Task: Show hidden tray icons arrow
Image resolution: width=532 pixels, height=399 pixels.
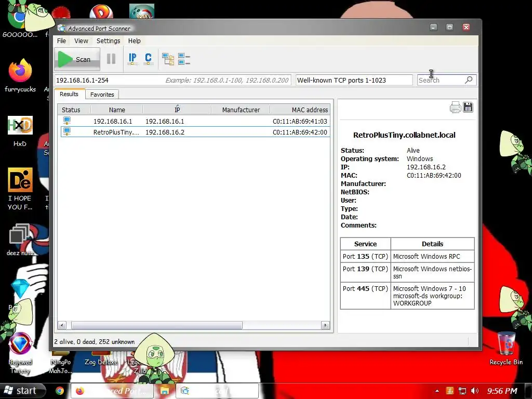Action: tap(437, 391)
